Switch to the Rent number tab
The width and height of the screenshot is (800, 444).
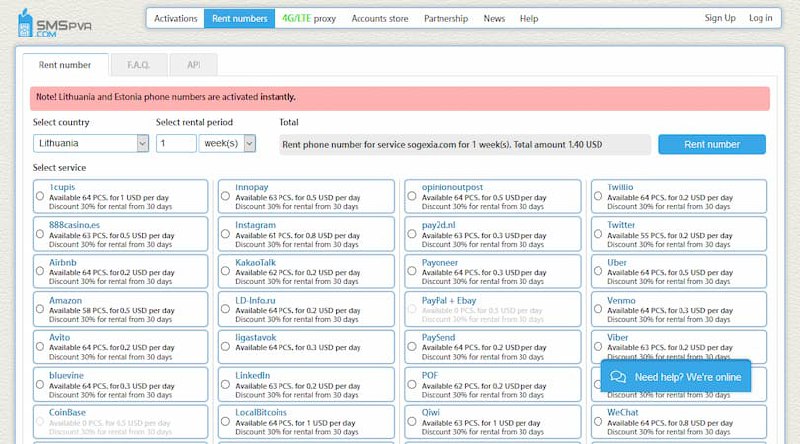(x=65, y=65)
